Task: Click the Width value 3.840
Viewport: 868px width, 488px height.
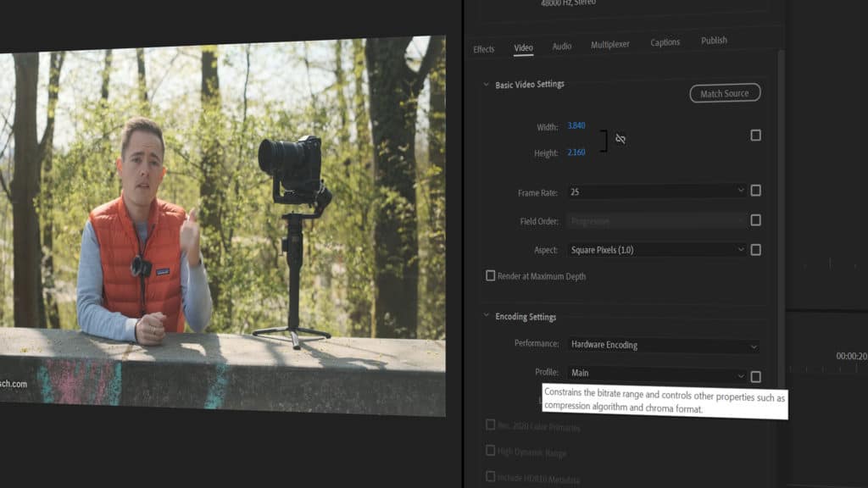Action: pyautogui.click(x=576, y=126)
